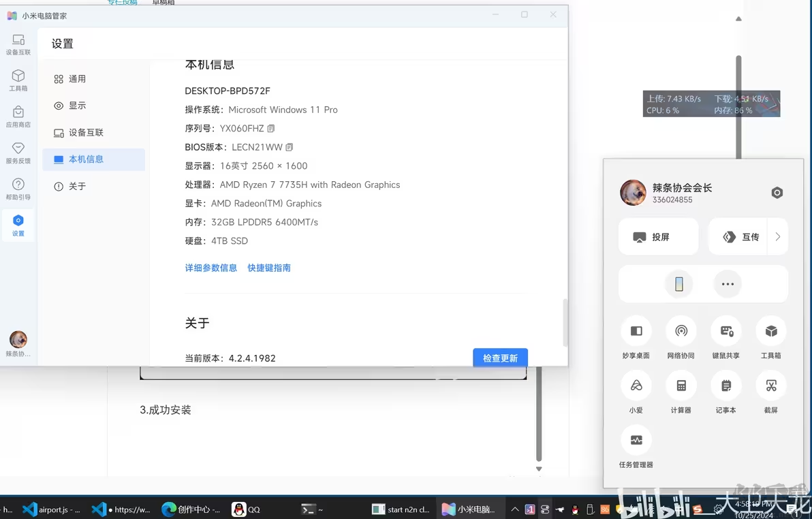Open the https VS Code taskbar item
Image resolution: width=812 pixels, height=519 pixels.
point(121,509)
